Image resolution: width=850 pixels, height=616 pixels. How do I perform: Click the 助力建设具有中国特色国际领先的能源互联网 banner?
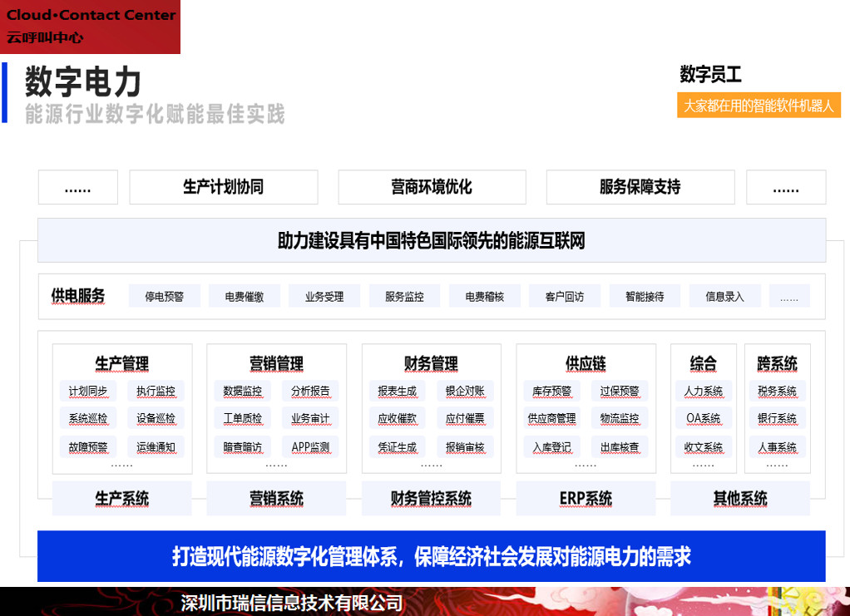[432, 240]
